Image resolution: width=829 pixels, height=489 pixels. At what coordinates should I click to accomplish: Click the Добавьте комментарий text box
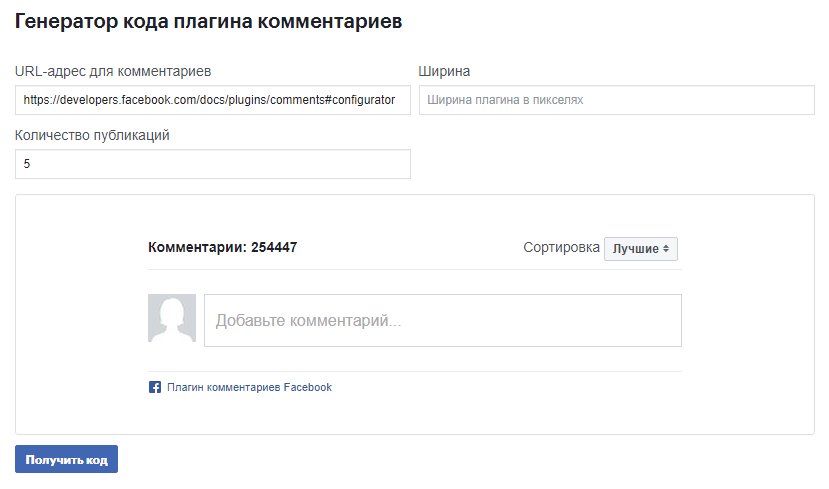tap(443, 321)
